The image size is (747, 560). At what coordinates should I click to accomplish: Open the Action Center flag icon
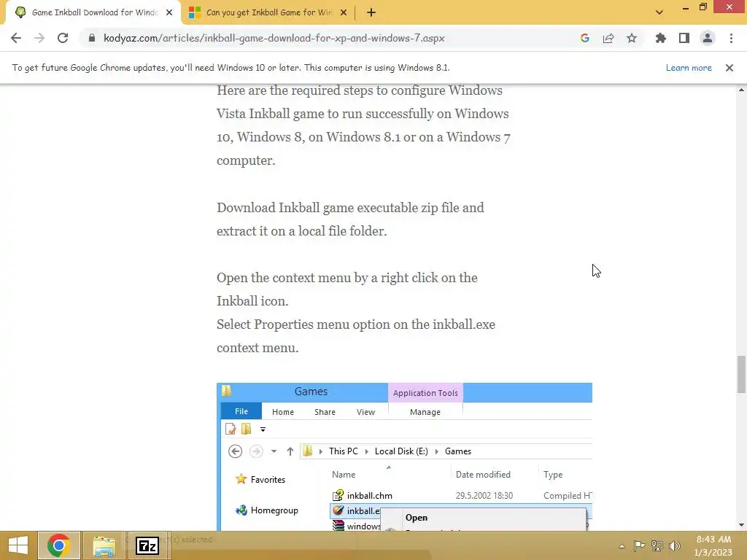click(x=639, y=545)
